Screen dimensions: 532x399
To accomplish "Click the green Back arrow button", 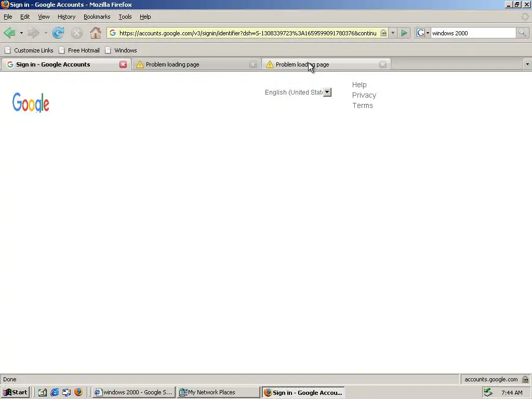I will click(9, 33).
